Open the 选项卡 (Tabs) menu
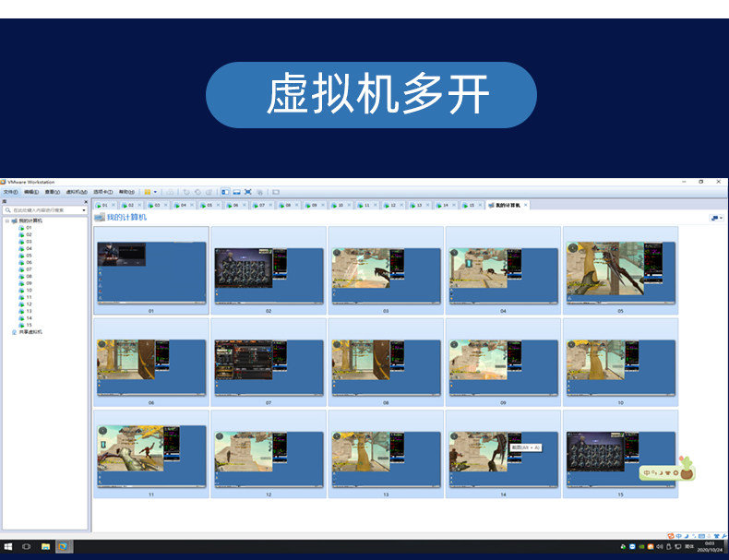 (x=102, y=192)
